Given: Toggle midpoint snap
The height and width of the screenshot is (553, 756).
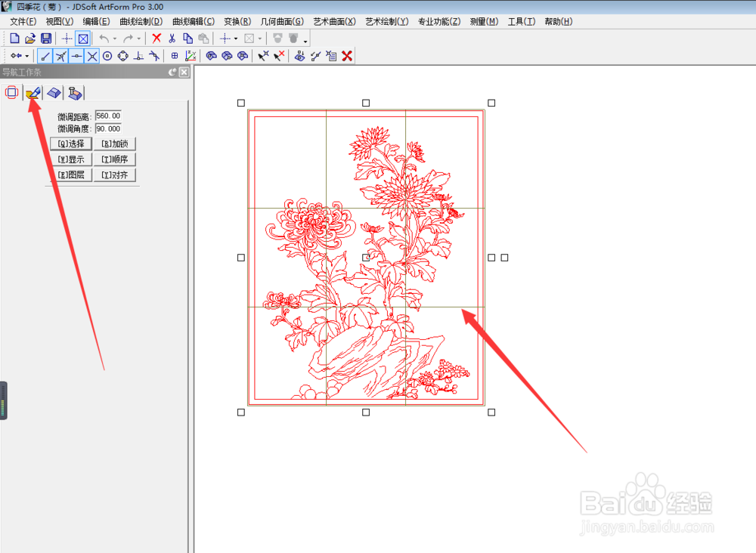Looking at the screenshot, I should tap(76, 56).
